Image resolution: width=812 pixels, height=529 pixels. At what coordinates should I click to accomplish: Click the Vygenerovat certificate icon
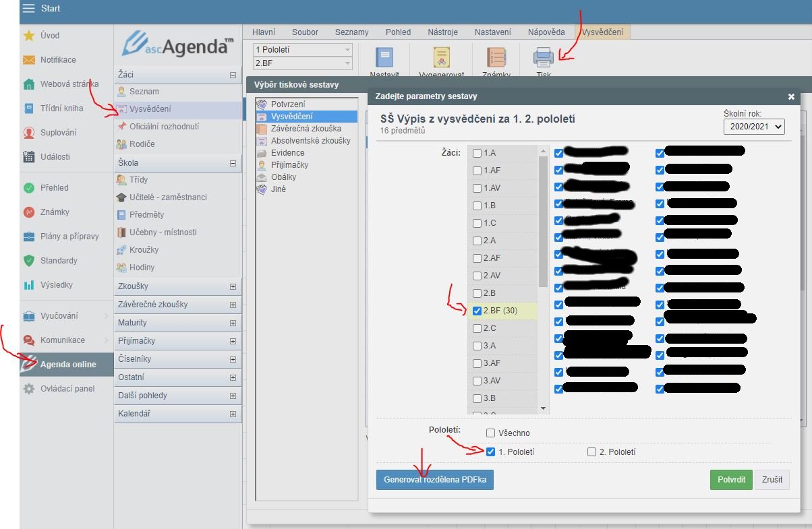tap(442, 58)
